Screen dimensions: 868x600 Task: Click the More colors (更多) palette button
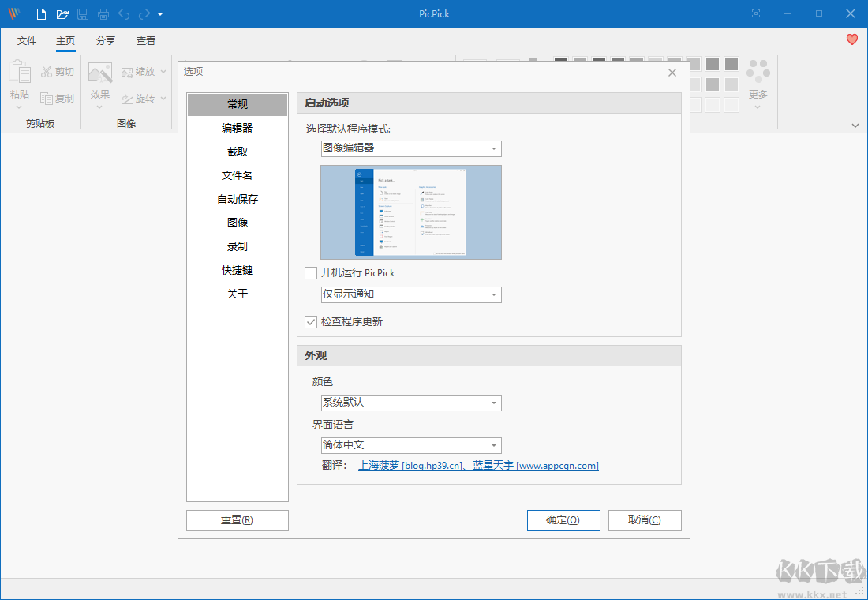758,84
